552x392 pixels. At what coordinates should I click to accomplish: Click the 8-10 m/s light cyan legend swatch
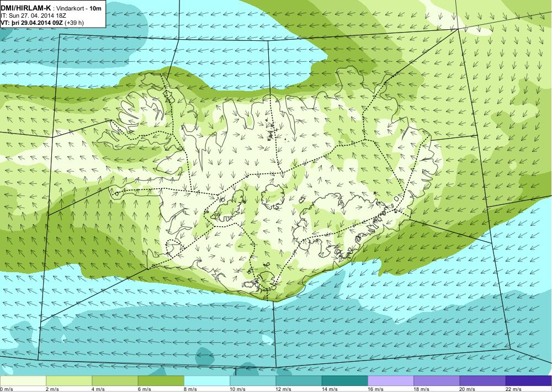[207, 380]
